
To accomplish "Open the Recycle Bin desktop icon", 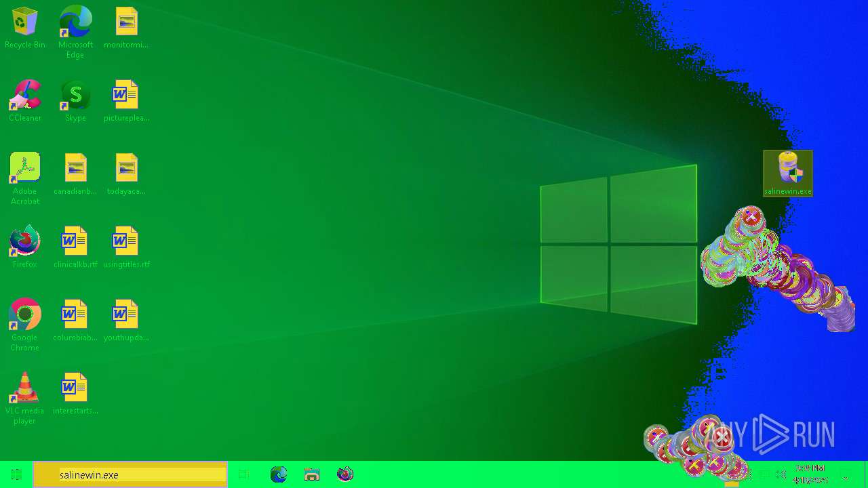I will coord(25,28).
